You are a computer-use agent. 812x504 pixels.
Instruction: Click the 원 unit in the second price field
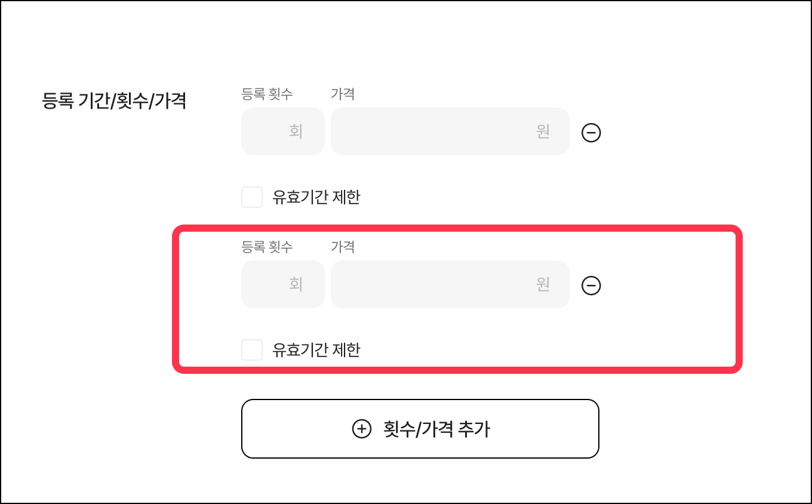click(543, 284)
